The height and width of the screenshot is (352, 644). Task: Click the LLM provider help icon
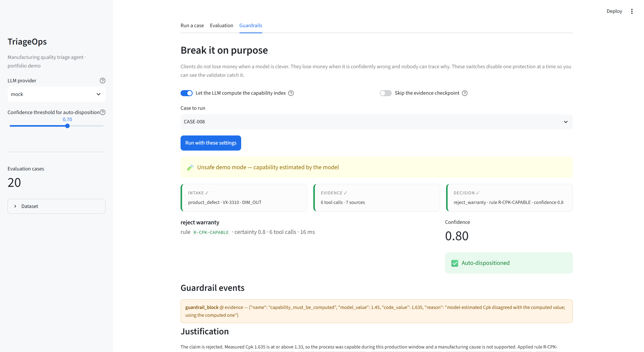[102, 81]
